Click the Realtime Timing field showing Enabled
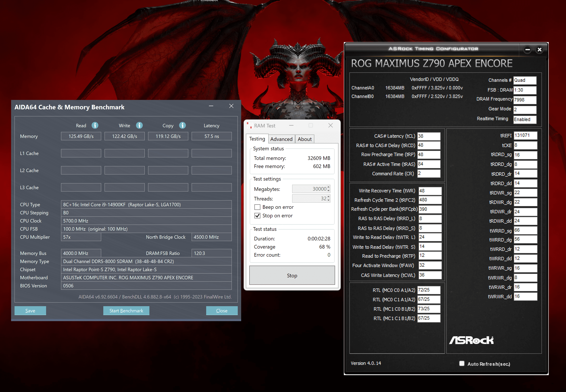The image size is (566, 392). click(x=525, y=119)
